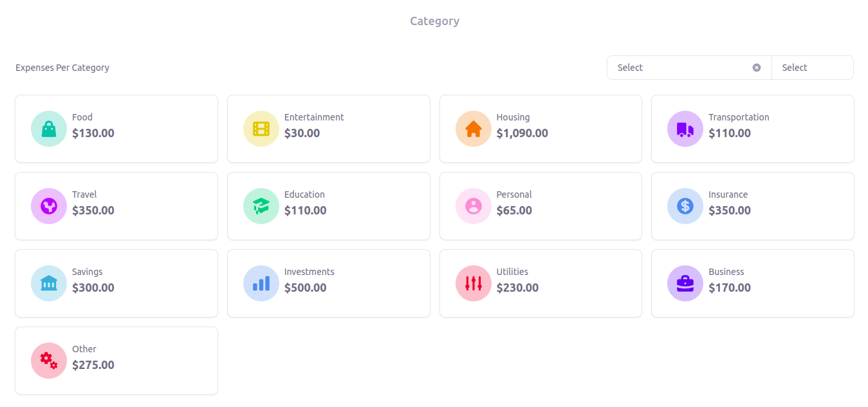Click the Insurance dollar coin icon
Screen dimensions: 868x407
[685, 206]
